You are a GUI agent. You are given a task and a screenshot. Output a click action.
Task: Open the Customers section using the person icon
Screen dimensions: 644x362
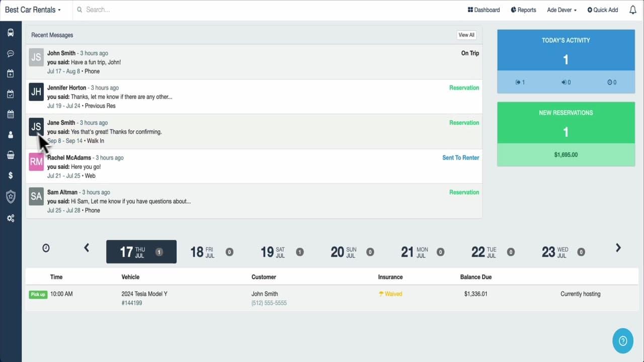pyautogui.click(x=11, y=134)
